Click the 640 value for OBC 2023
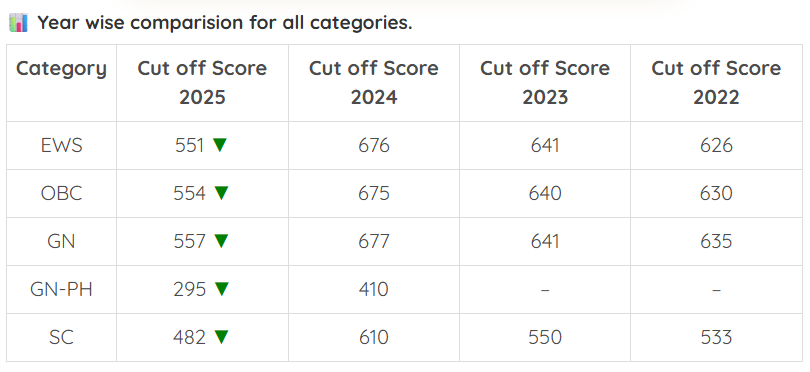Image resolution: width=810 pixels, height=372 pixels. pos(545,194)
